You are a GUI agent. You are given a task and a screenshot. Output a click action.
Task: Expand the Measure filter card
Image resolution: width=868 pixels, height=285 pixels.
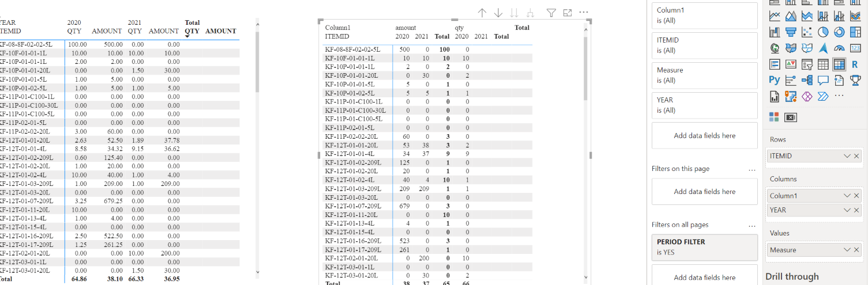click(704, 75)
